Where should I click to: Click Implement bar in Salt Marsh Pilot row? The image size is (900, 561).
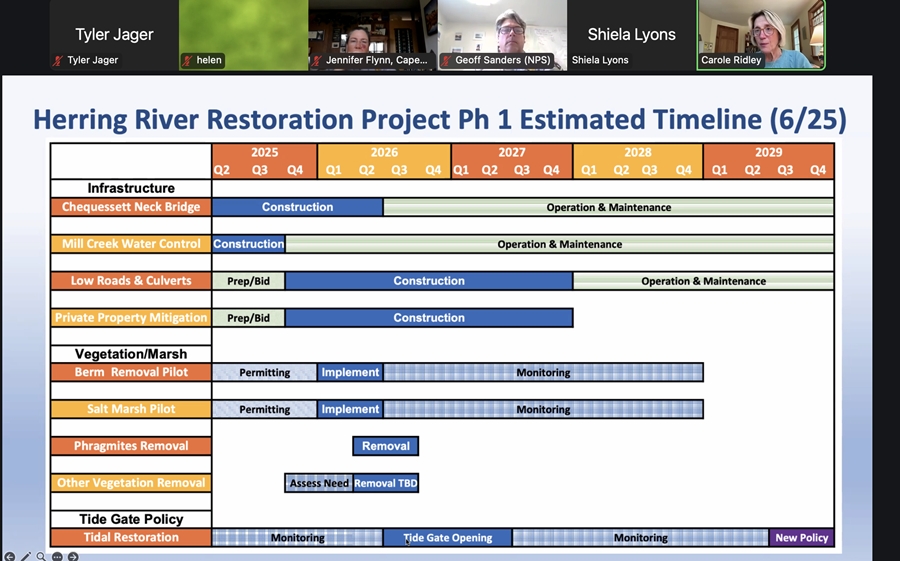coord(350,409)
